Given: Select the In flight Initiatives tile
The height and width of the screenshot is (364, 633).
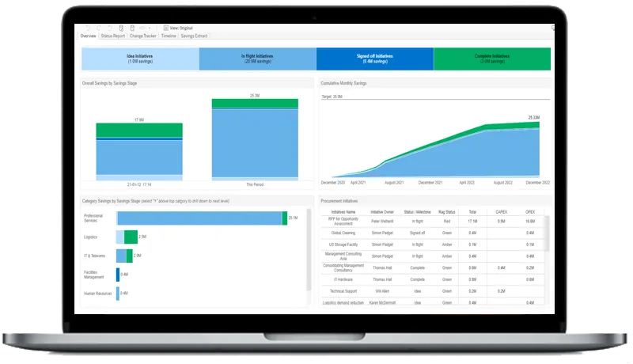Looking at the screenshot, I should [257, 59].
